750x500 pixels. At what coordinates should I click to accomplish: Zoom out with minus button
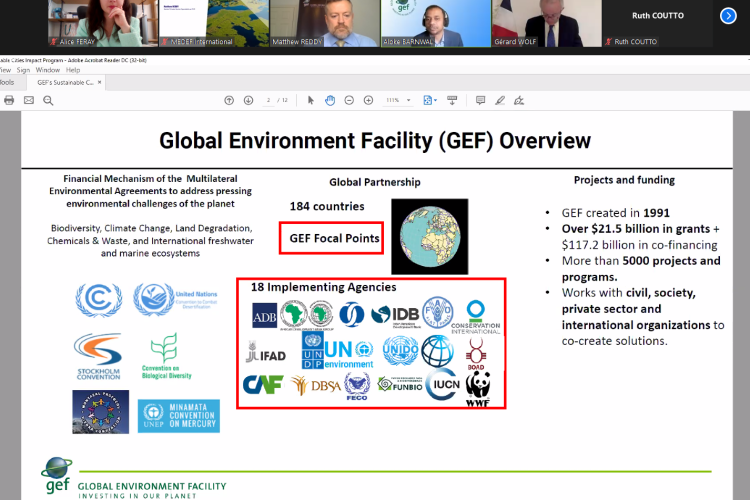coord(349,100)
